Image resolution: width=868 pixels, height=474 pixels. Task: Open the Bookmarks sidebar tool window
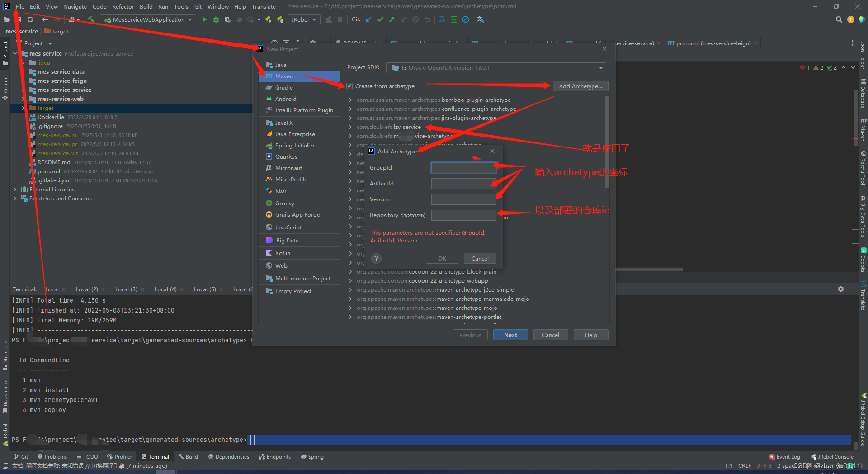point(5,396)
